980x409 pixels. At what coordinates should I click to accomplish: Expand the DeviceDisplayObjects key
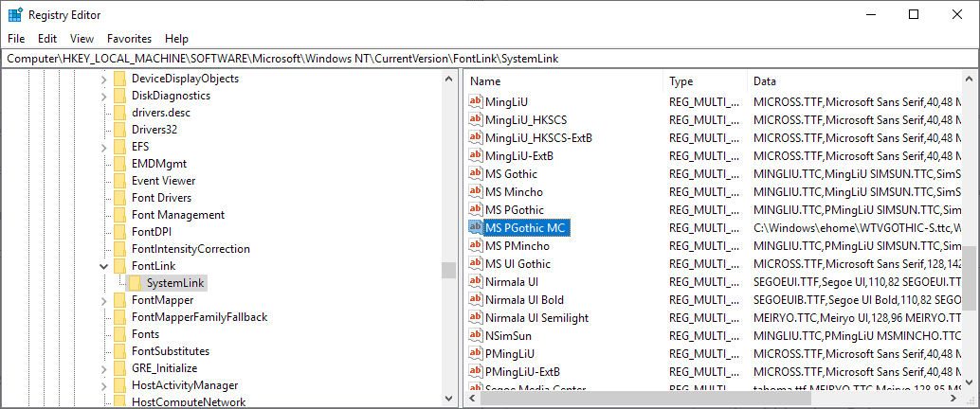103,80
